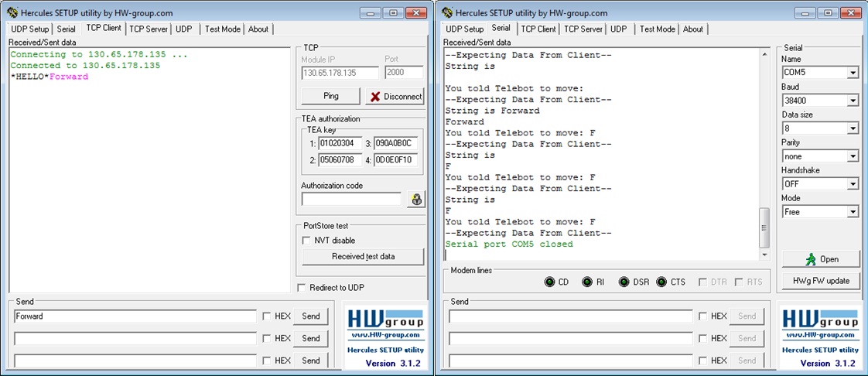Click TEA key field 2 with 05060708
The image size is (868, 376).
(340, 161)
